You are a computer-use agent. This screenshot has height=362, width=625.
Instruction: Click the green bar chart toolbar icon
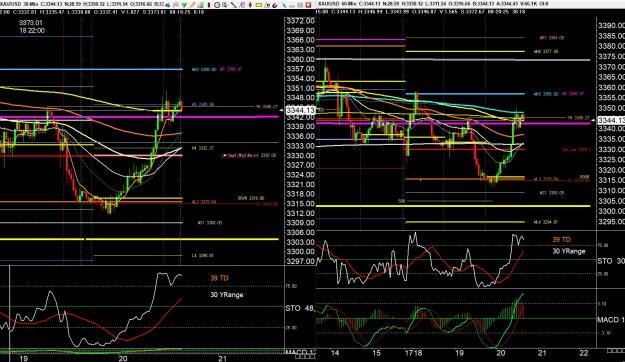201,5
